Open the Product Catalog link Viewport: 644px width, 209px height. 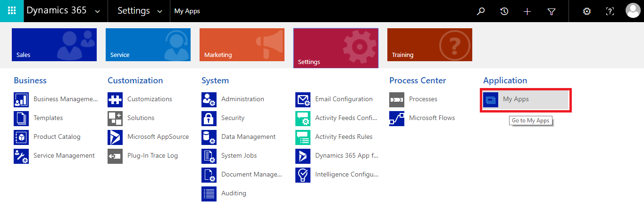[x=57, y=137]
